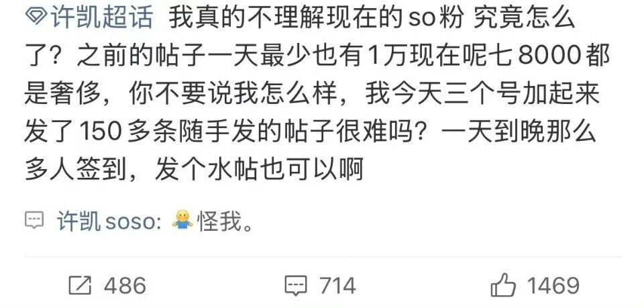The image size is (644, 308).
Task: Click the number 8000 in the post text
Action: coord(549,56)
